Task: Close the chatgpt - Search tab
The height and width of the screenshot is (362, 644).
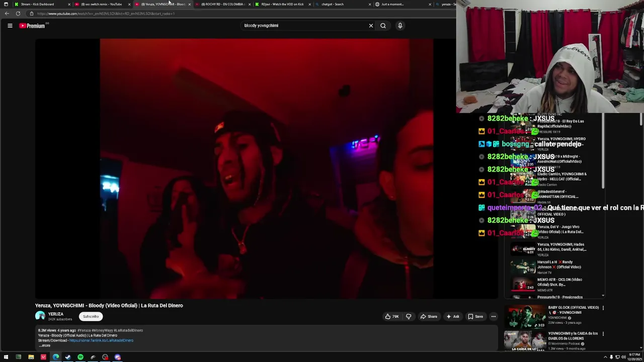Action: pyautogui.click(x=370, y=4)
